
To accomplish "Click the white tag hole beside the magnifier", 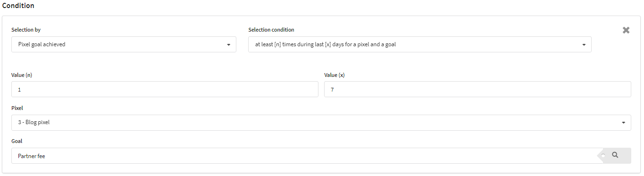I will click(x=603, y=156).
